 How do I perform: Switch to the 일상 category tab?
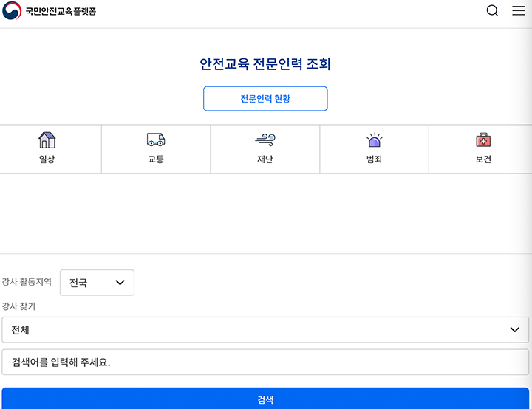click(50, 149)
